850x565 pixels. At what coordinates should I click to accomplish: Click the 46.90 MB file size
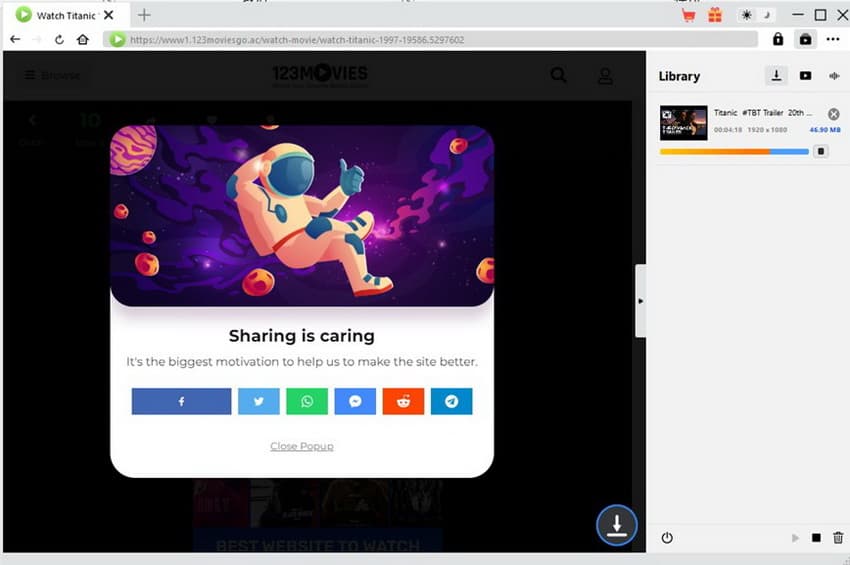tap(825, 130)
